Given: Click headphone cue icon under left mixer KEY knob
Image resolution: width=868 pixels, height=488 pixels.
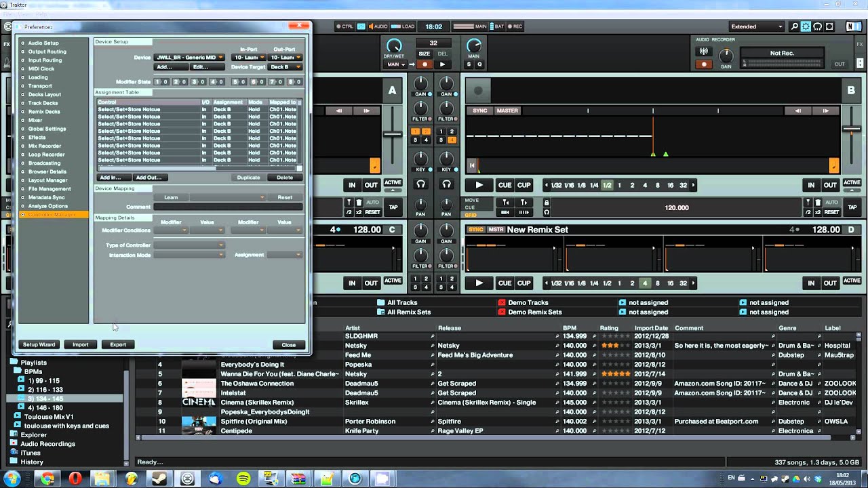Looking at the screenshot, I should point(420,184).
